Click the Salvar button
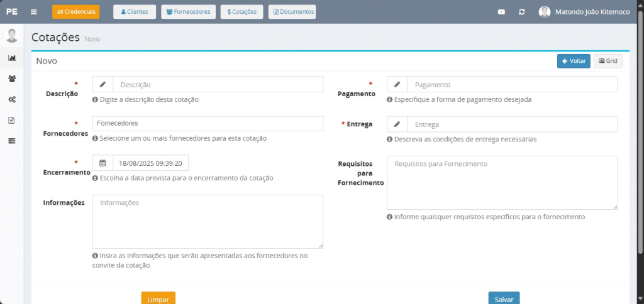644x304 pixels. pos(504,298)
